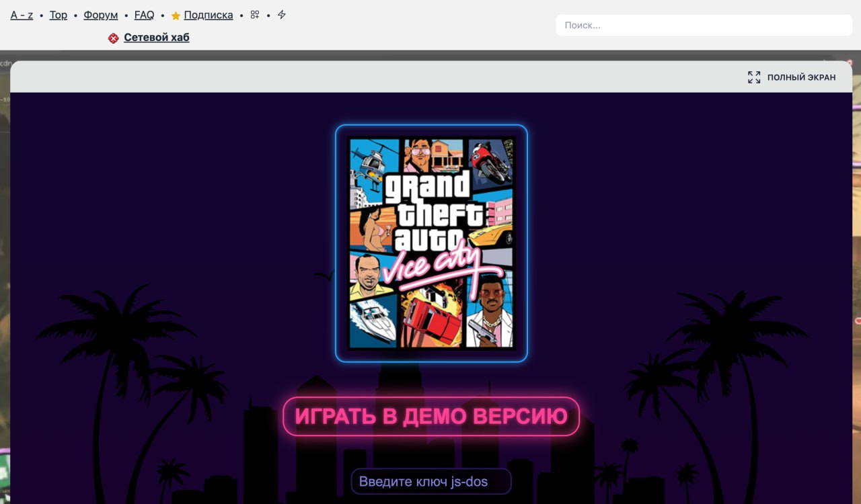
Task: Click the red badge in the top-right corner
Action: (x=850, y=62)
